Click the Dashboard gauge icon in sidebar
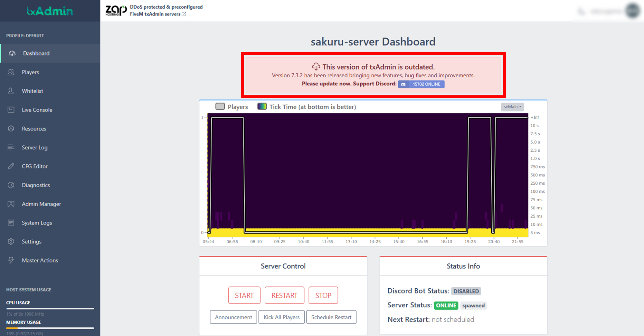 pos(12,53)
